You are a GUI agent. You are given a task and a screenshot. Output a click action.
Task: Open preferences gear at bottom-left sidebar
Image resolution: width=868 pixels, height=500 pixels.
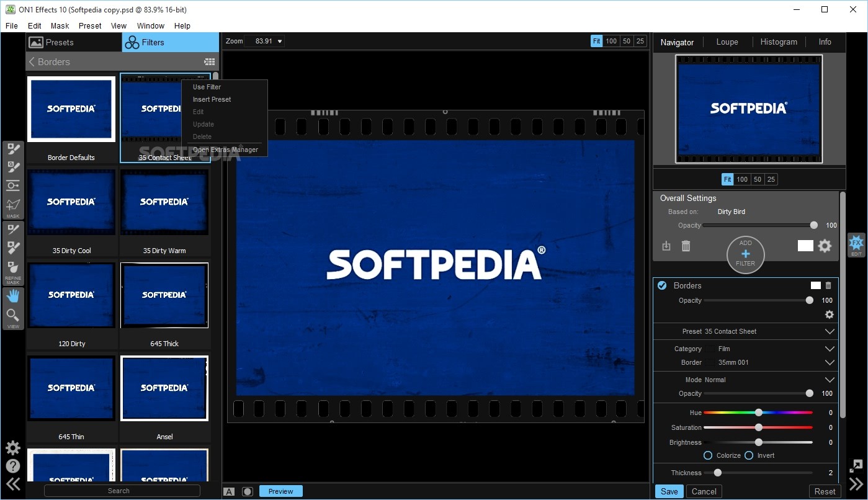pyautogui.click(x=13, y=448)
